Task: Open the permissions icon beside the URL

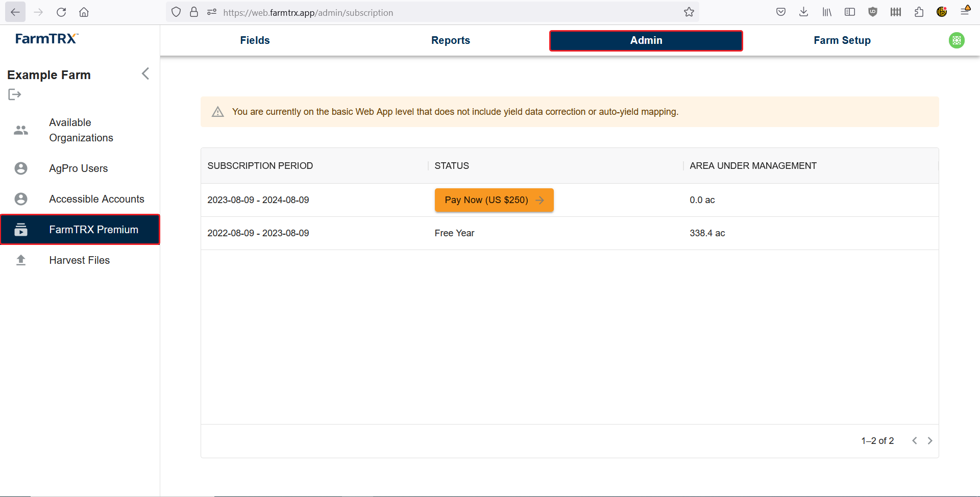Action: (212, 12)
